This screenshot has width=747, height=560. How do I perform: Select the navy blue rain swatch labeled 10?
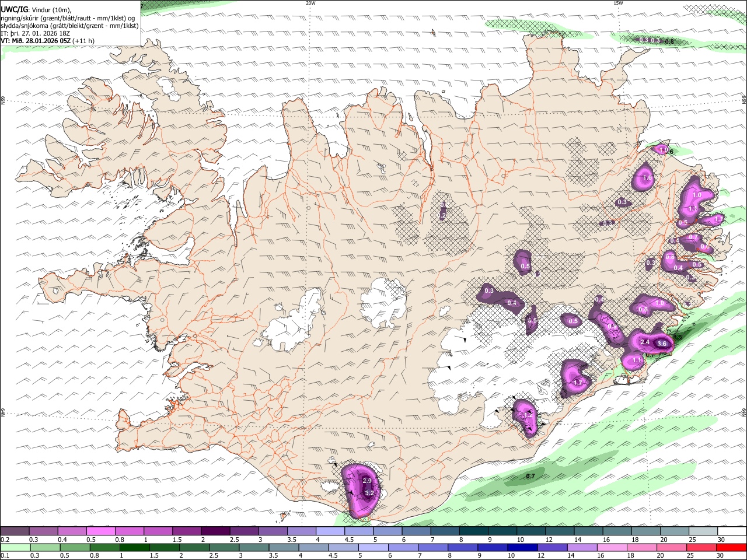(522, 548)
